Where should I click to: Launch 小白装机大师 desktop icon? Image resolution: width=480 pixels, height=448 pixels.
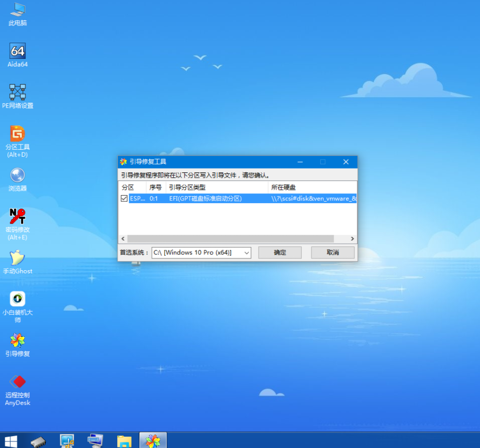pos(18,299)
